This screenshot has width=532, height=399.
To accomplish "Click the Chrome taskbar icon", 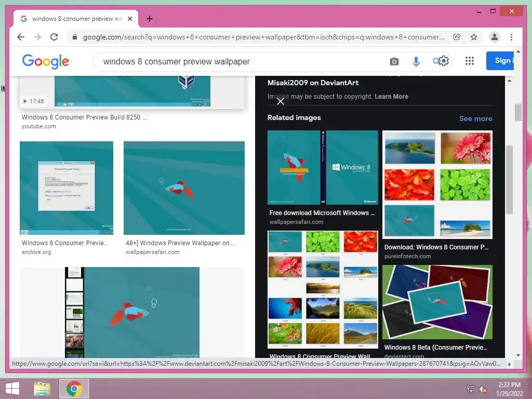I will pyautogui.click(x=74, y=389).
